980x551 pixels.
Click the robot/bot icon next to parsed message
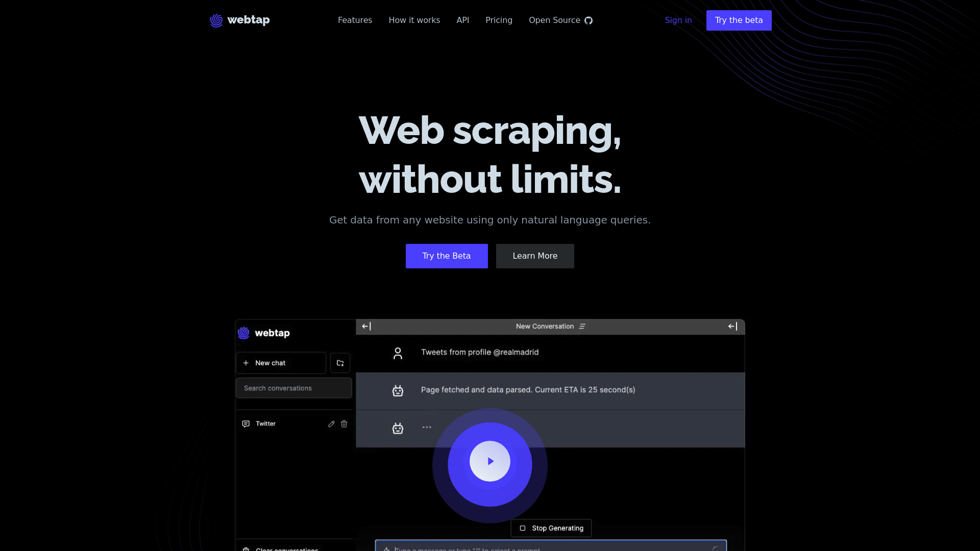pyautogui.click(x=397, y=390)
